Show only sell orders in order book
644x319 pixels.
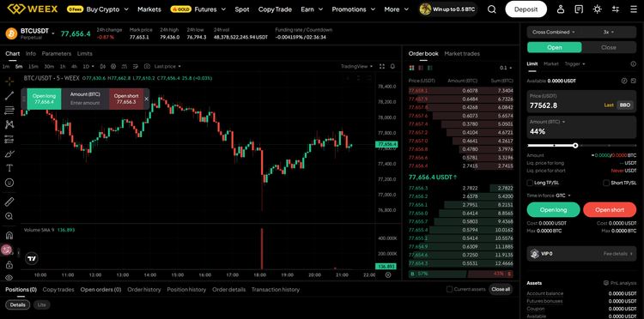[421, 68]
